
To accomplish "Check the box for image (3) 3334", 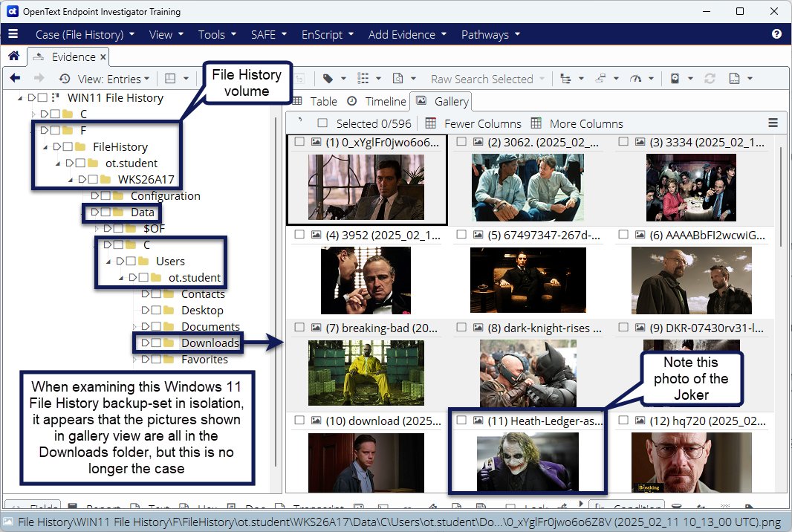I will [x=623, y=141].
